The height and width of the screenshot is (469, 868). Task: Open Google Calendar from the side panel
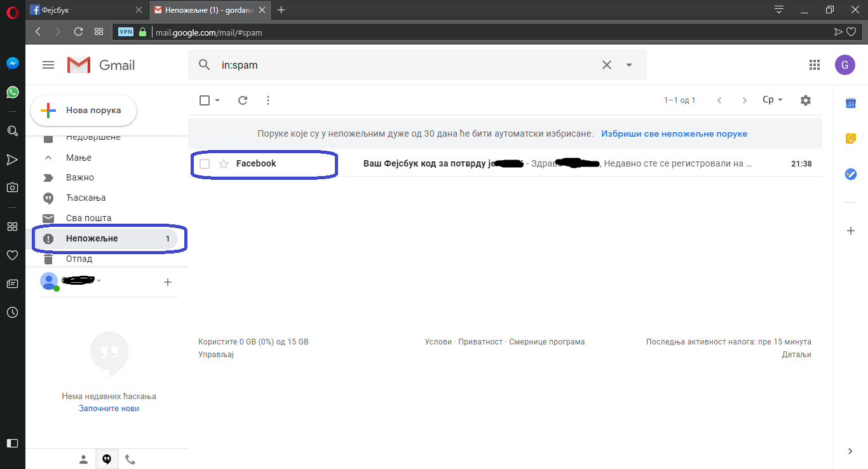click(850, 102)
